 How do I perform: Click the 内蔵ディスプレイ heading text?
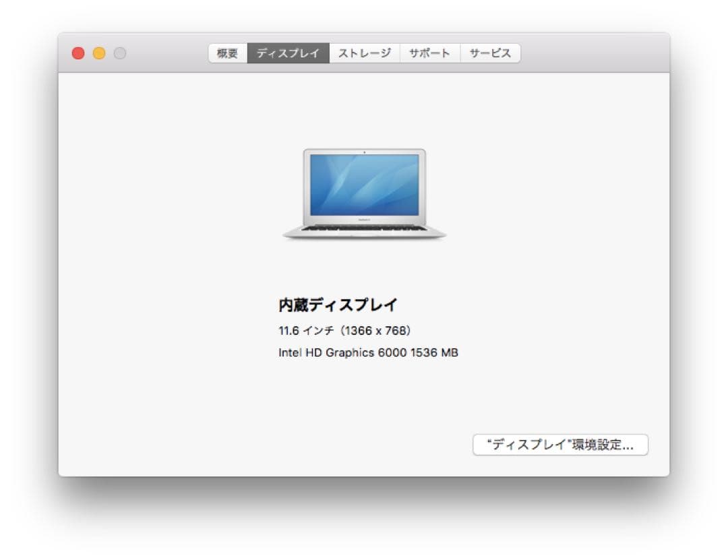tap(338, 304)
